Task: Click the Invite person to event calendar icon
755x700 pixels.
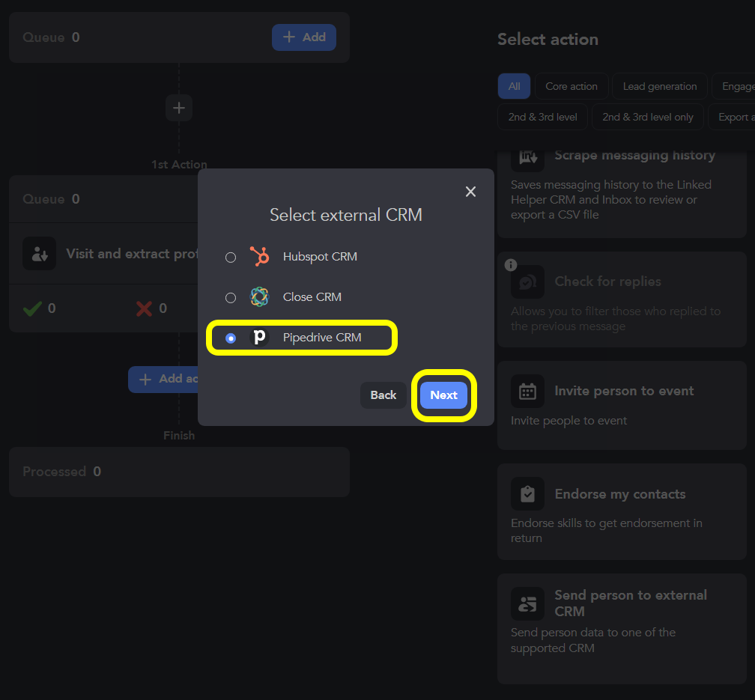Action: click(x=528, y=392)
